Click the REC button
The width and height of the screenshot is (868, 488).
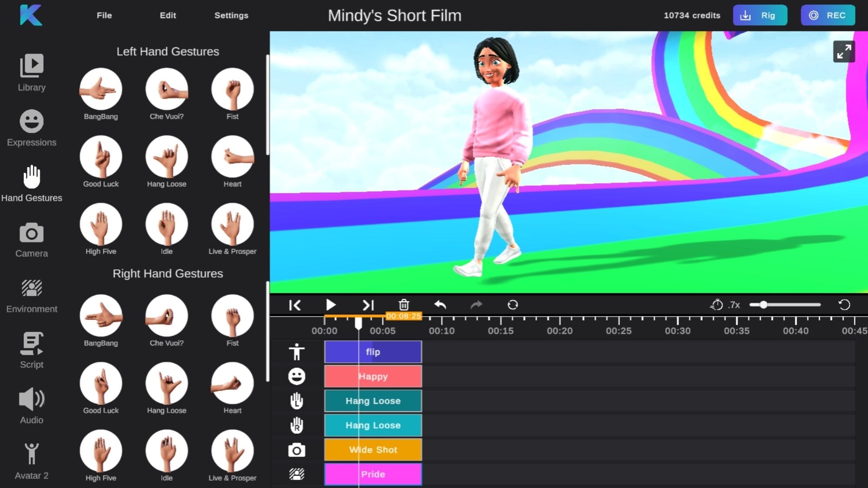(828, 15)
